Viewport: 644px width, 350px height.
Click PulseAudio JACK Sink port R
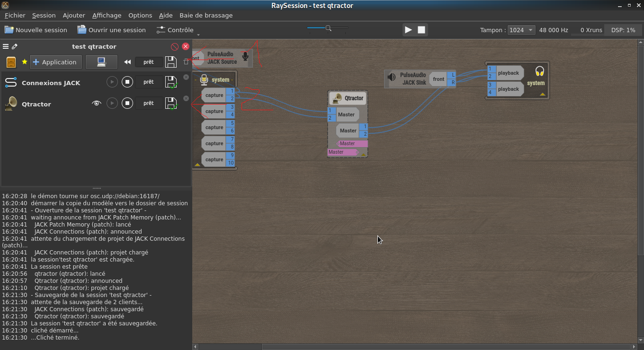pyautogui.click(x=451, y=83)
